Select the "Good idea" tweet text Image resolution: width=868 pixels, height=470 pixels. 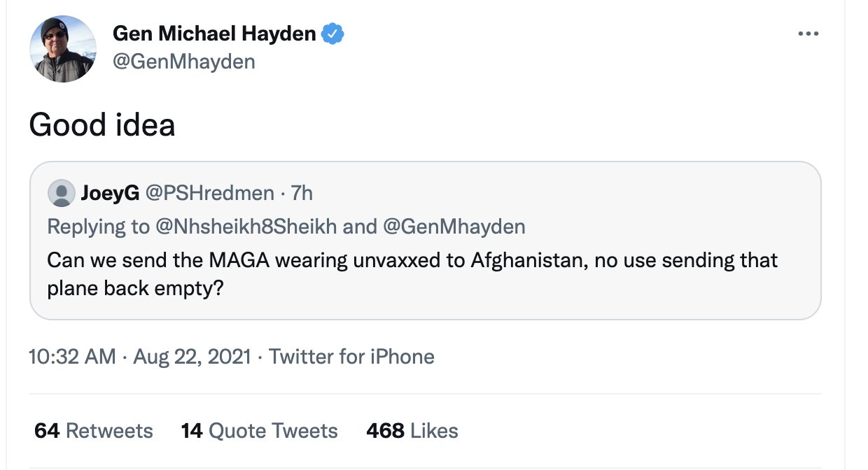[x=101, y=124]
